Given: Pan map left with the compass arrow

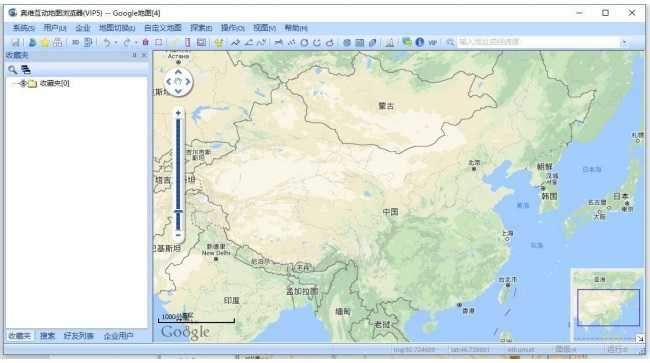Looking at the screenshot, I should [169, 82].
